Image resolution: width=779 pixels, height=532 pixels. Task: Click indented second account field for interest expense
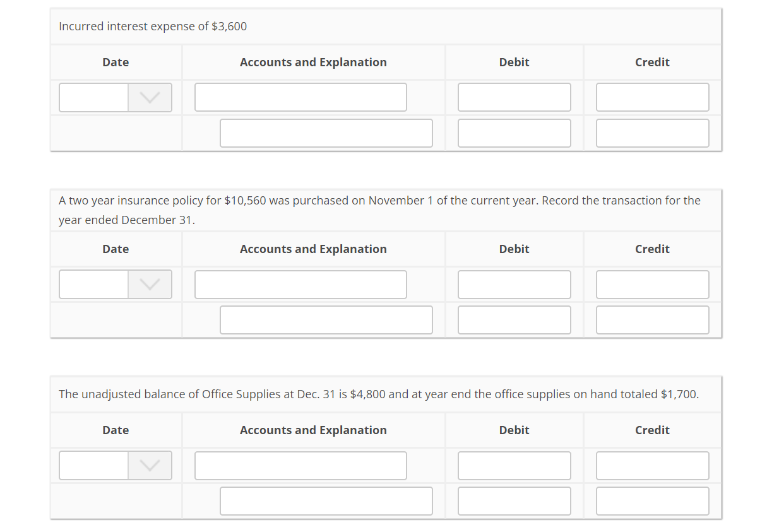tap(326, 133)
